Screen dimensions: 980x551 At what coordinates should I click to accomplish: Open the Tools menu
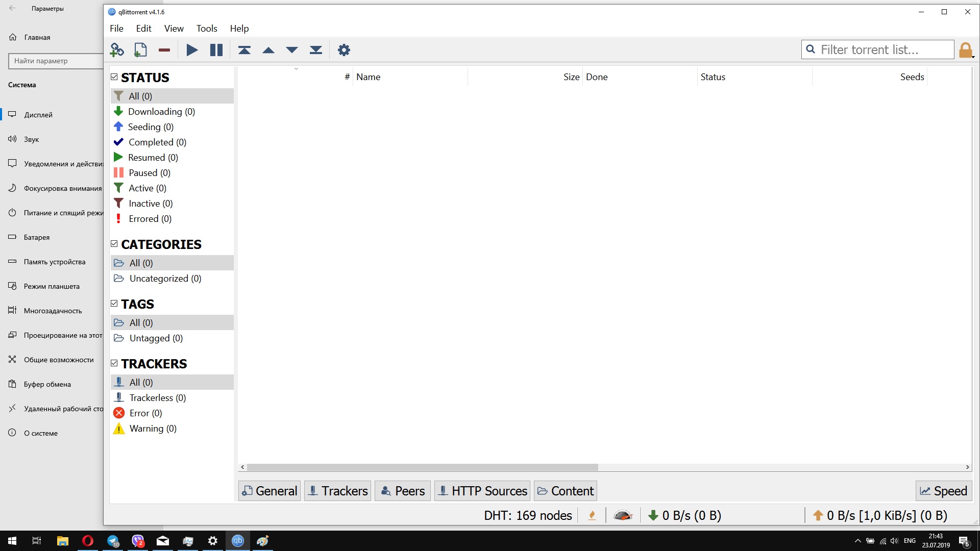[206, 29]
